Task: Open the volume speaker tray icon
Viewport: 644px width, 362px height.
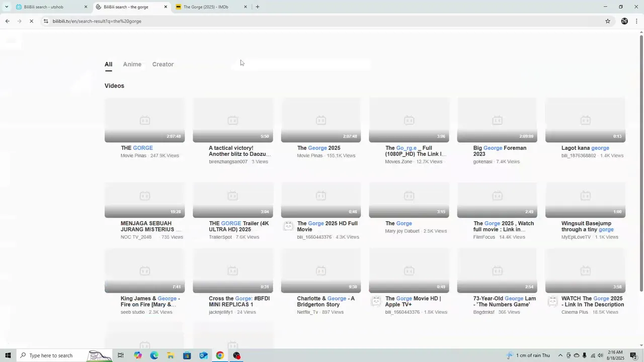Action: [x=600, y=355]
